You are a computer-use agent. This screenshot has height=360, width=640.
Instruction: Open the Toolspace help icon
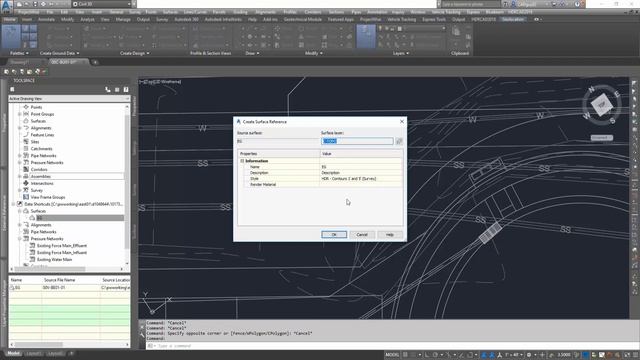click(126, 89)
